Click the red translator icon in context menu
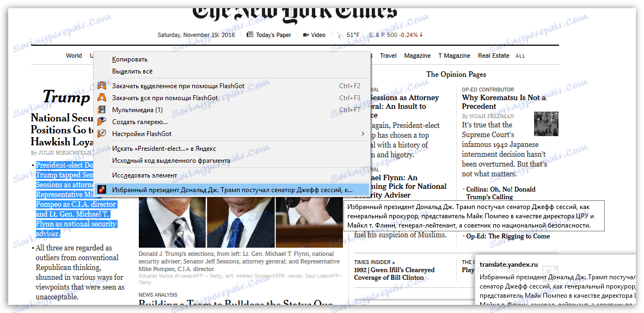 coord(101,190)
